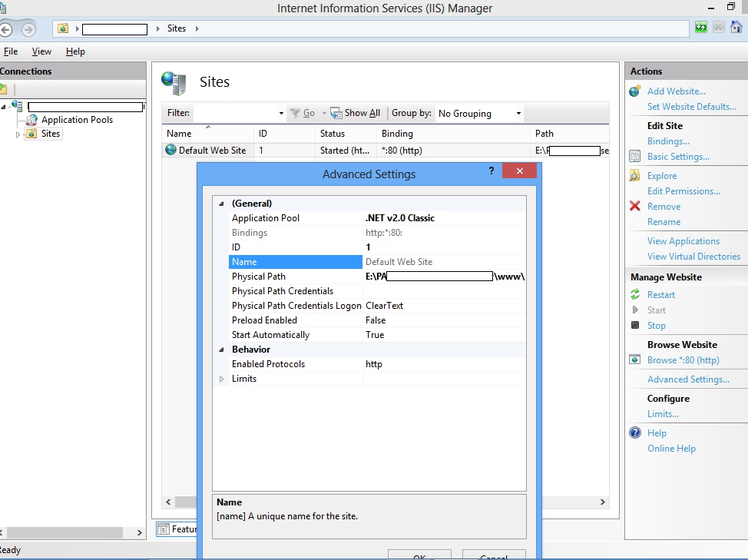
Task: Click the back navigation arrow
Action: pyautogui.click(x=6, y=29)
